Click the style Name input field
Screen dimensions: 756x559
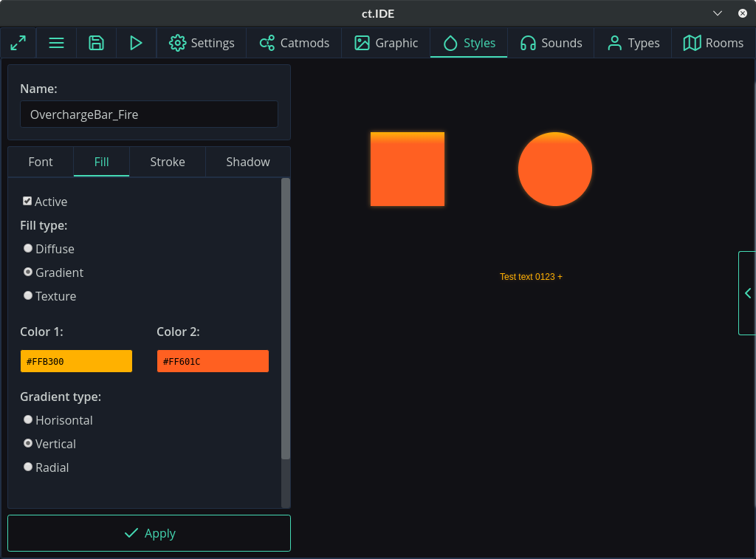pos(149,114)
